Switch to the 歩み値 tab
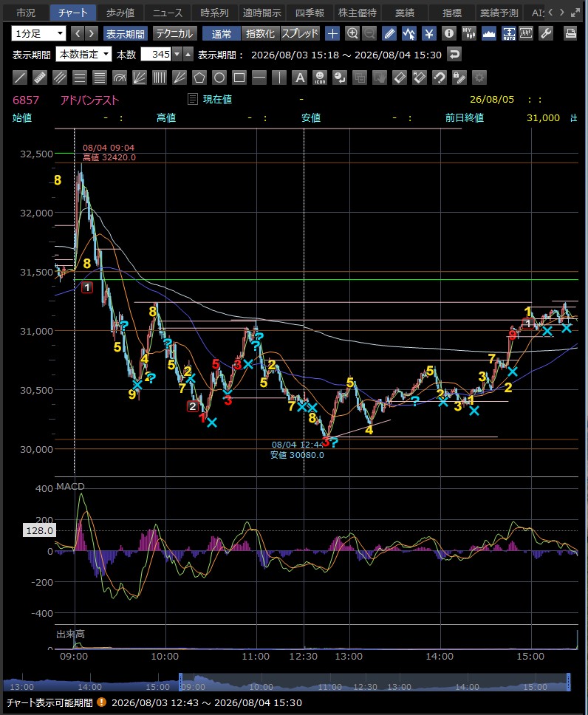588x715 pixels. [x=120, y=13]
